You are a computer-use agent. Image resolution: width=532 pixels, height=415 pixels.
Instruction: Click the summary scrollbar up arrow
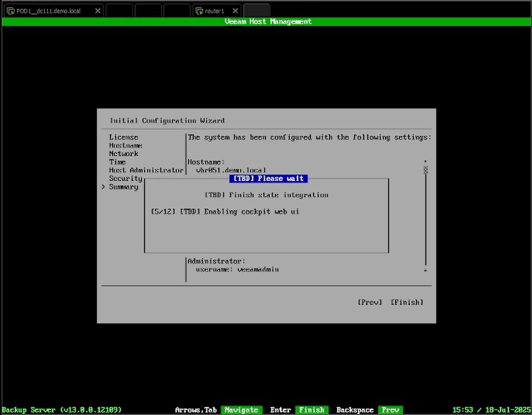425,161
